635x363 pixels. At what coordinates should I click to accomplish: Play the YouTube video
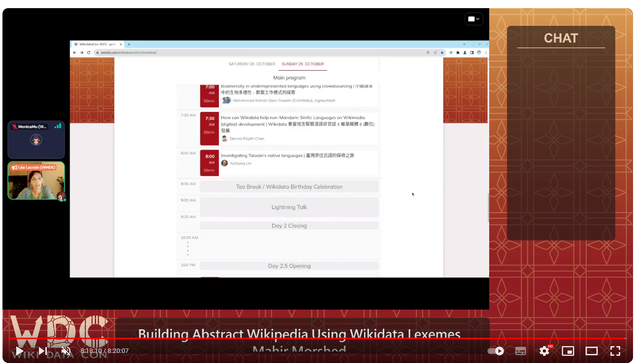click(x=19, y=351)
